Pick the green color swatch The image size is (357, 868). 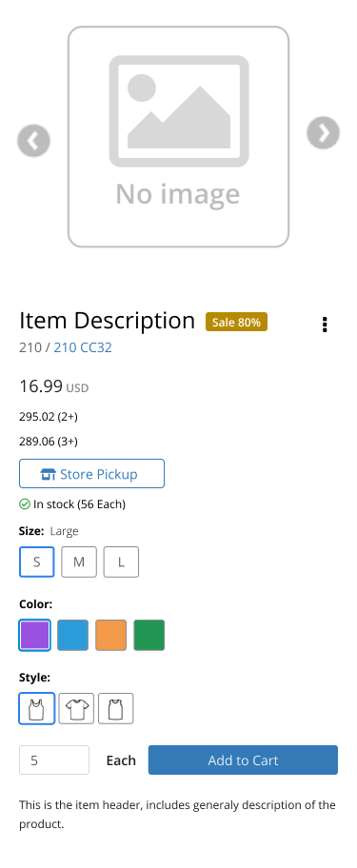[149, 635]
